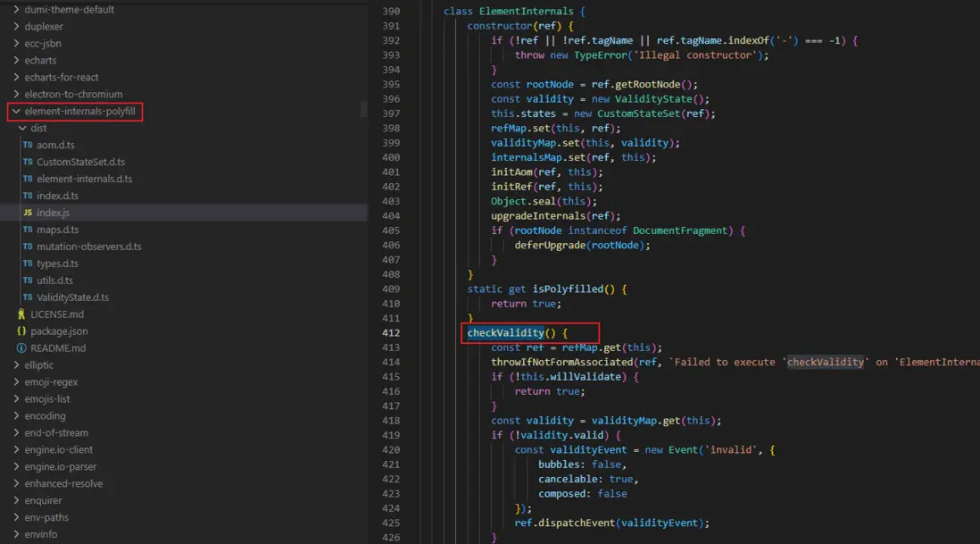The height and width of the screenshot is (544, 980).
Task: Click line number 409 in the gutter
Action: (390, 289)
